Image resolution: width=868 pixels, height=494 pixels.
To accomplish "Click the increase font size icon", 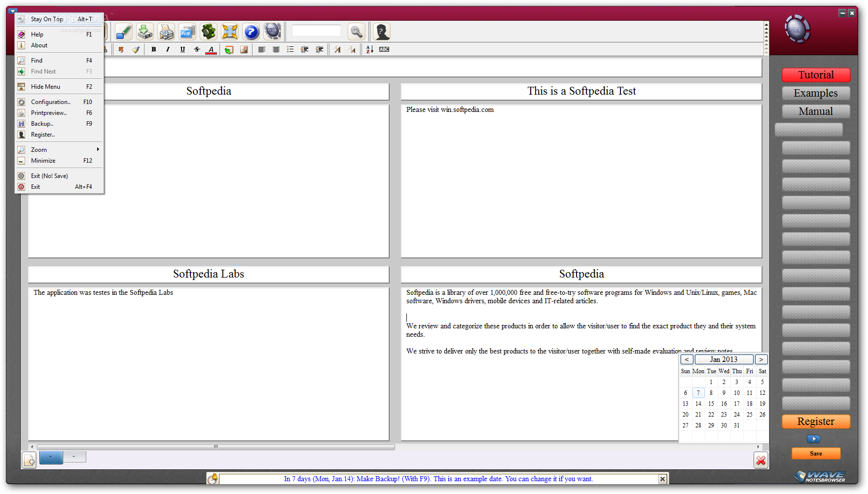I will tap(337, 49).
